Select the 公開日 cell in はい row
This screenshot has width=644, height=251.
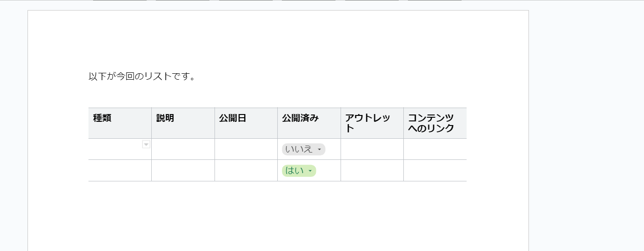(x=246, y=171)
